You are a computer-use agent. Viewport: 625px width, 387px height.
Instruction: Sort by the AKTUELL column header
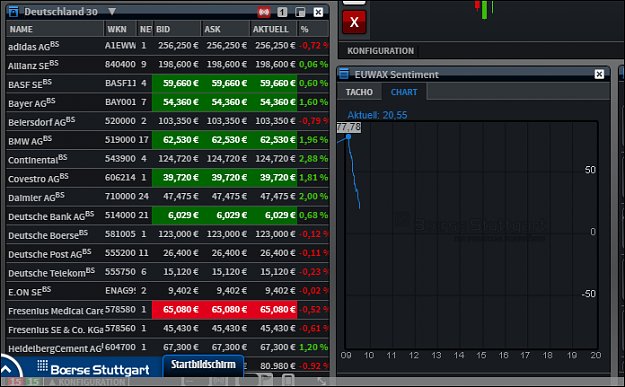point(273,29)
